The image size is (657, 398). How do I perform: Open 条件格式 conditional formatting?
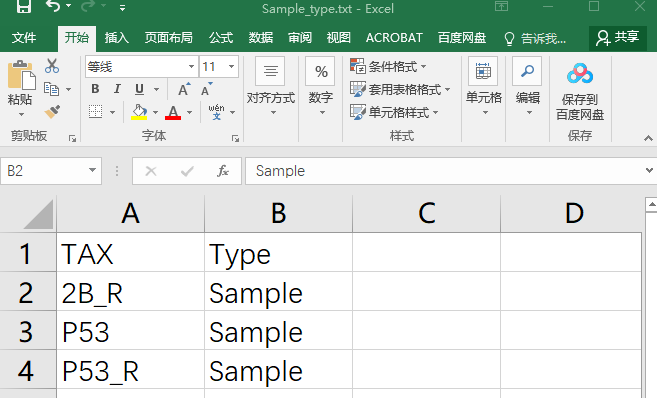388,66
